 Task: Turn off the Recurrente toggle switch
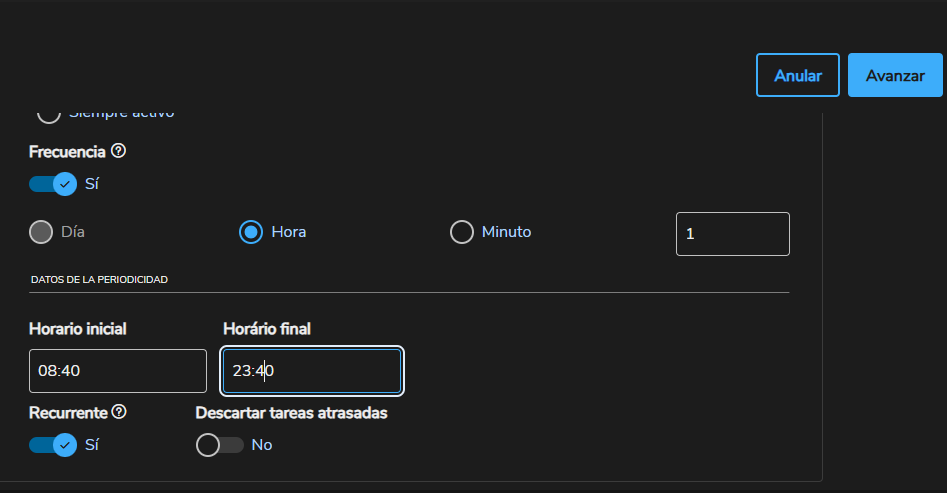pyautogui.click(x=53, y=444)
